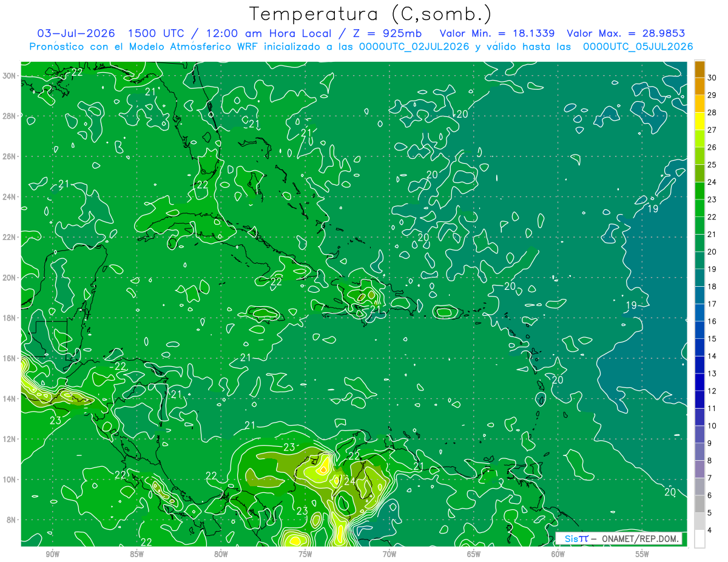Click the valid-until time '0000UTC_05JUL2026'
This screenshot has height=562, width=728.
[638, 47]
